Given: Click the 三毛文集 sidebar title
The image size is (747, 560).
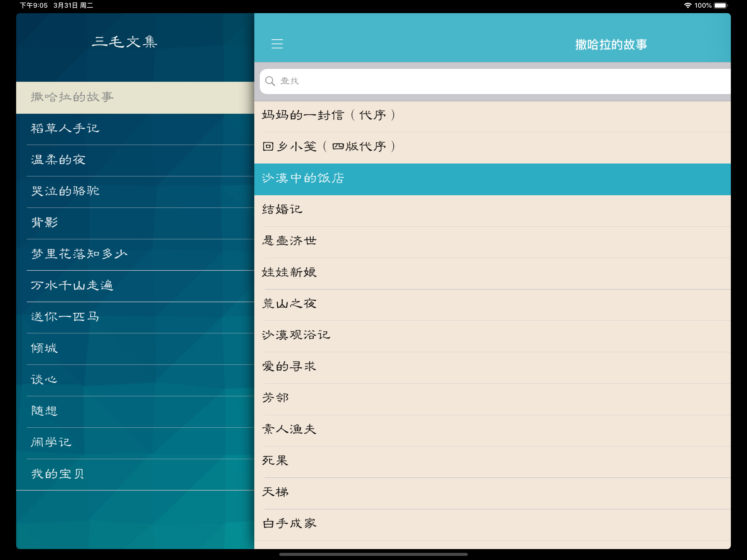Looking at the screenshot, I should click(125, 42).
